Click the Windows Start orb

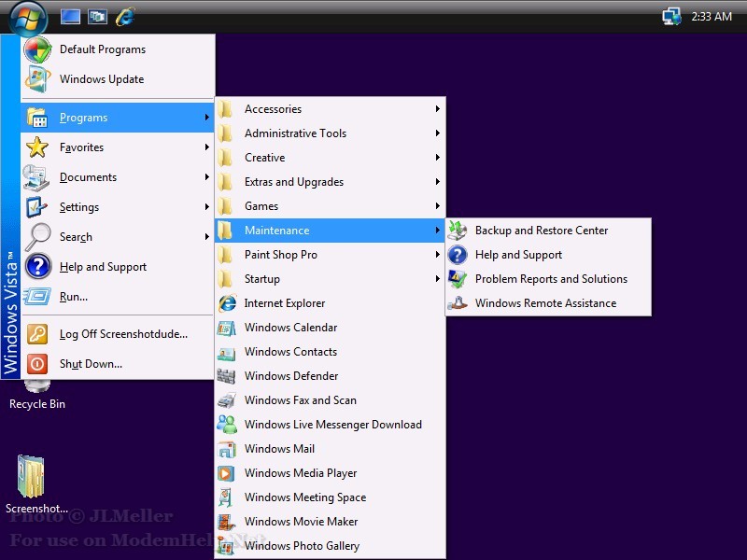pos(28,16)
